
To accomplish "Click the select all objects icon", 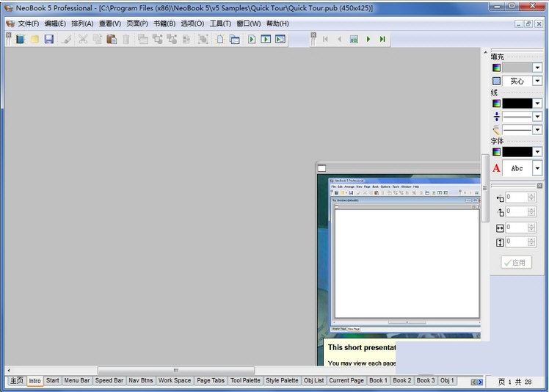I will pyautogui.click(x=203, y=39).
